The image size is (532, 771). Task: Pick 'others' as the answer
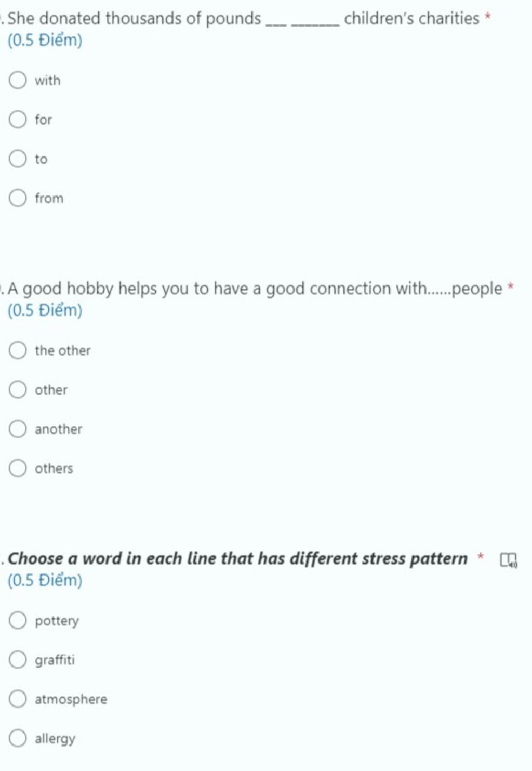pos(18,468)
